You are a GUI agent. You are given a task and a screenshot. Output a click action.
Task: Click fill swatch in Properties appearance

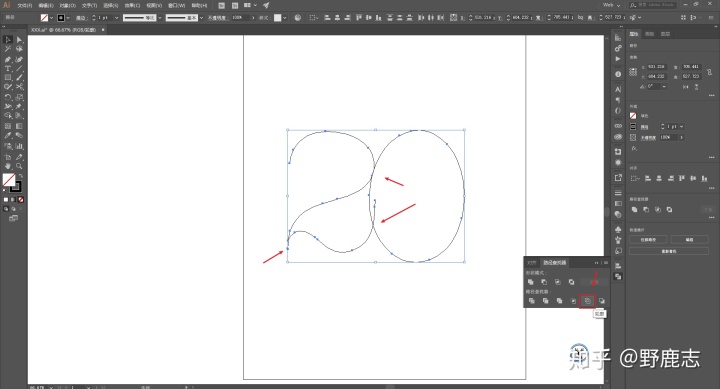click(x=633, y=116)
